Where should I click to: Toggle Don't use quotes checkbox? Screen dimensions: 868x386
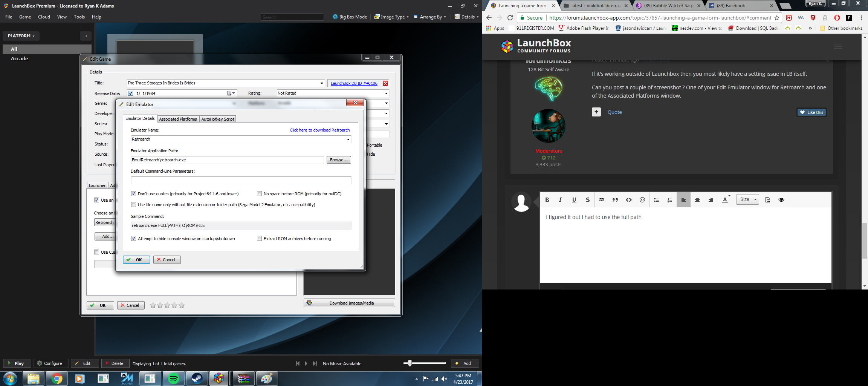pos(133,194)
